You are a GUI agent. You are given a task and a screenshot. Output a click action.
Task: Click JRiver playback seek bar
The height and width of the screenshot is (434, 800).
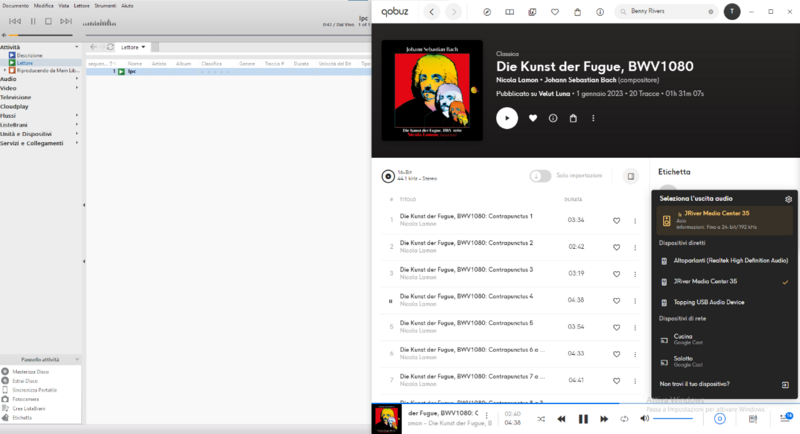[228, 35]
